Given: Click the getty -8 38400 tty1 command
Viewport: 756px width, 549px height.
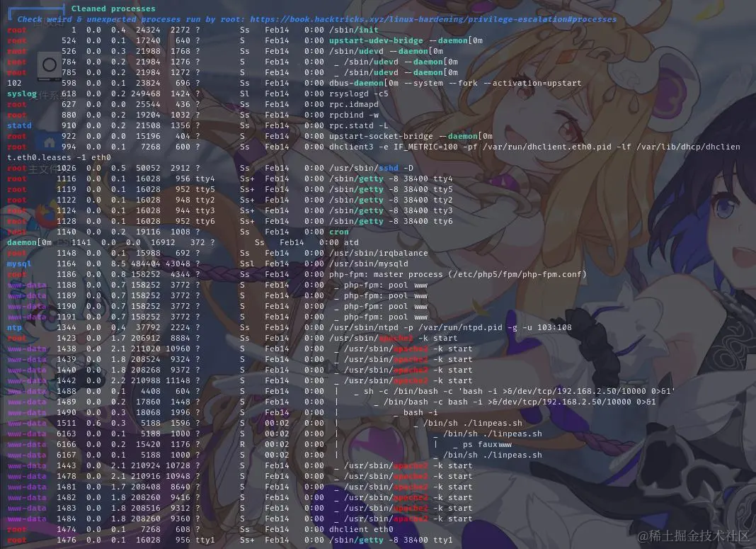Looking at the screenshot, I should pos(391,539).
